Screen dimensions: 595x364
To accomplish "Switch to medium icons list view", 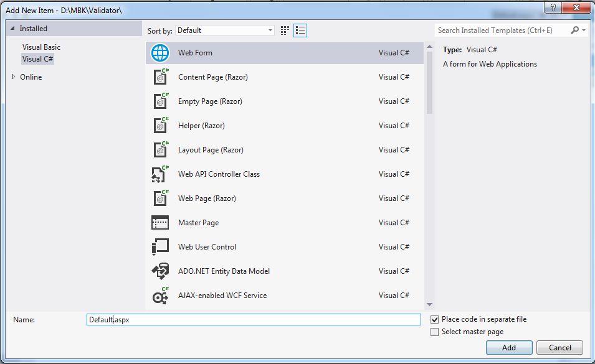I will (300, 30).
